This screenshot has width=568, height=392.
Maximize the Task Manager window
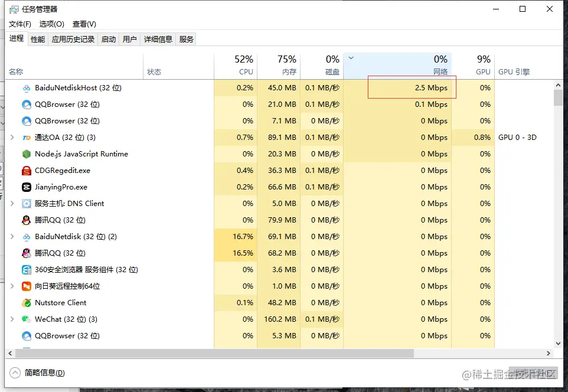523,9
